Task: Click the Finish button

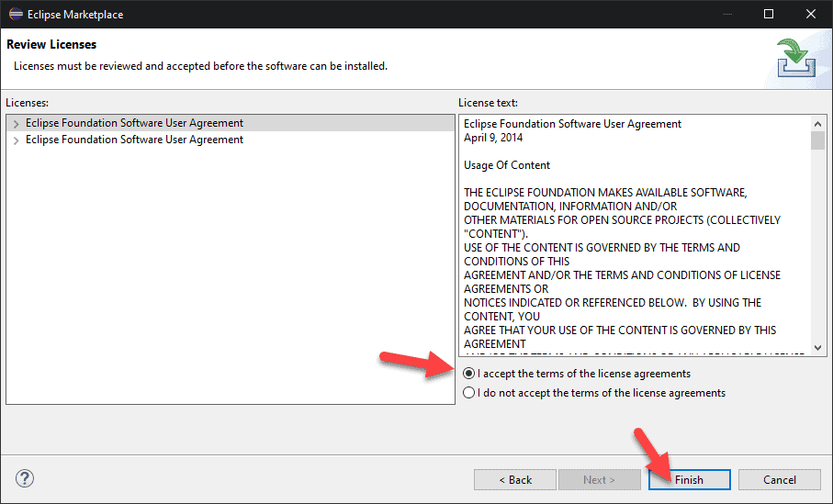Action: point(689,479)
